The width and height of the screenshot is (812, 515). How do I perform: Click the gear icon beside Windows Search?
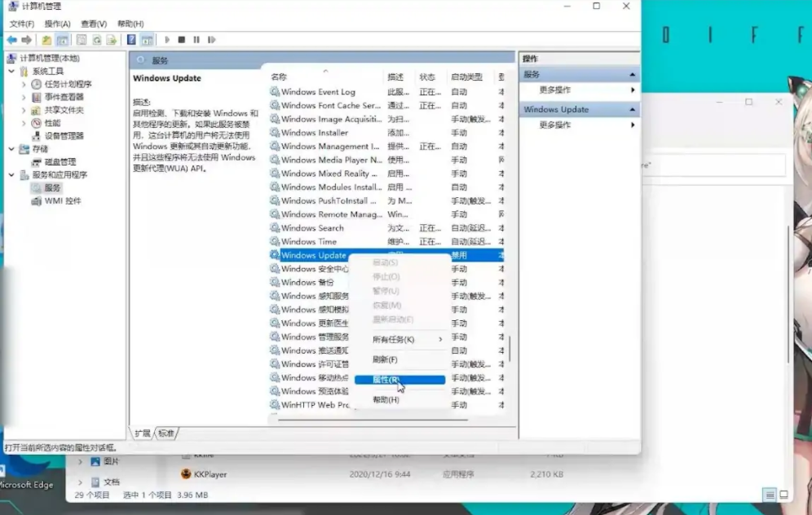coord(275,227)
